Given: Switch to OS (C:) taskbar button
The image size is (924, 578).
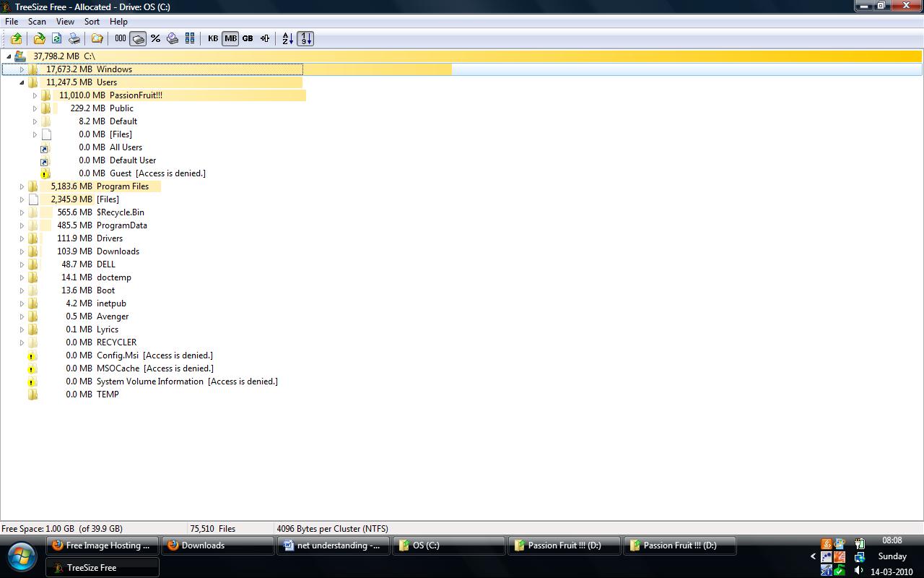Looking at the screenshot, I should click(448, 545).
